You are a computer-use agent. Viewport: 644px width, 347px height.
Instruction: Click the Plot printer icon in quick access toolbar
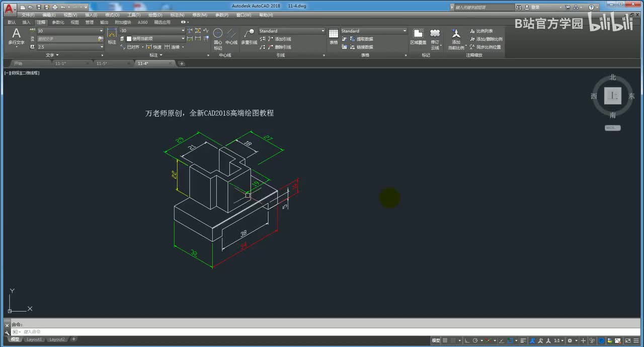(54, 8)
